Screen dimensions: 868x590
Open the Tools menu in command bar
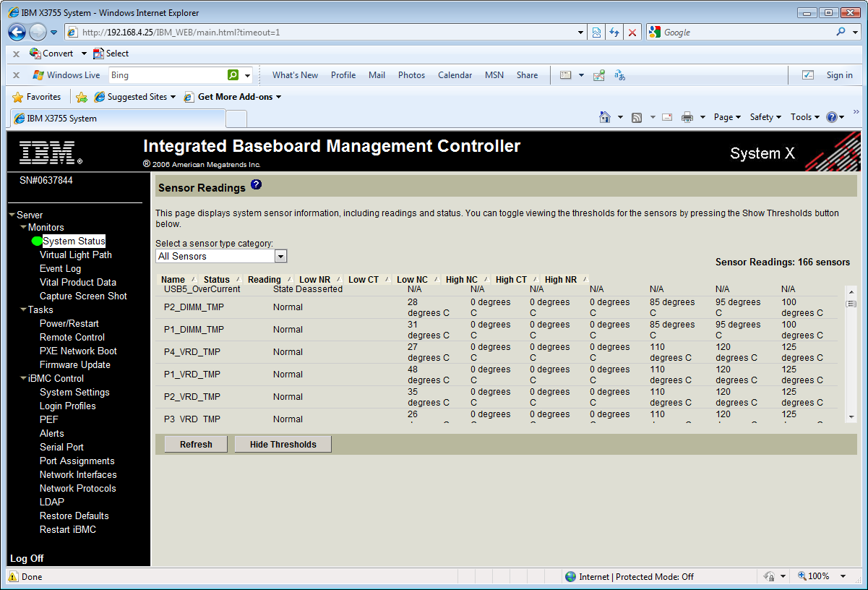(x=804, y=117)
